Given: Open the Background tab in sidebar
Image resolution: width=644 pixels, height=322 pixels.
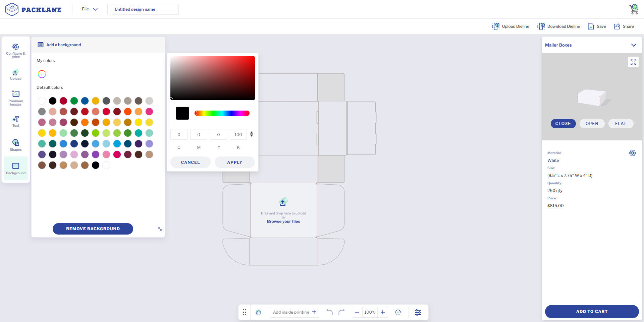Looking at the screenshot, I should tap(16, 168).
